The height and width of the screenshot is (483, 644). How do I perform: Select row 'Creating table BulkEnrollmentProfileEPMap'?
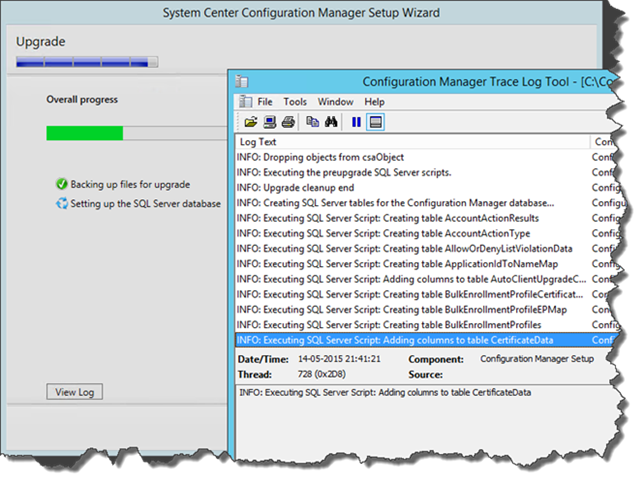426,309
